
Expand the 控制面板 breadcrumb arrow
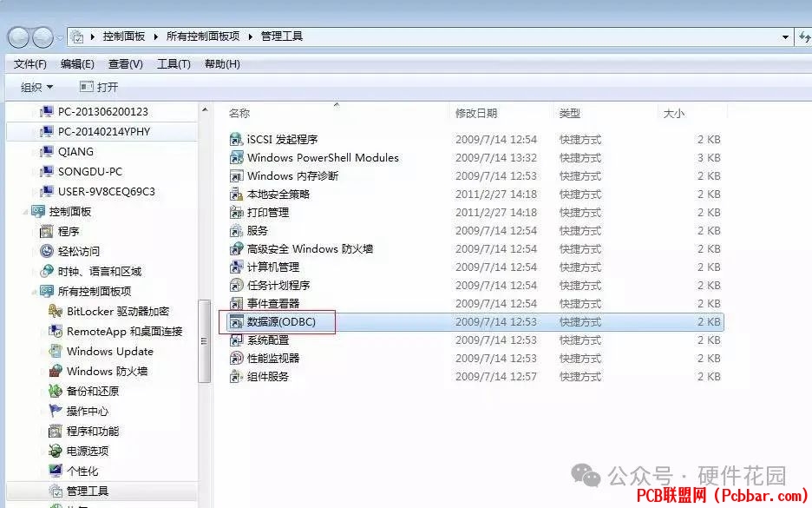pos(155,36)
